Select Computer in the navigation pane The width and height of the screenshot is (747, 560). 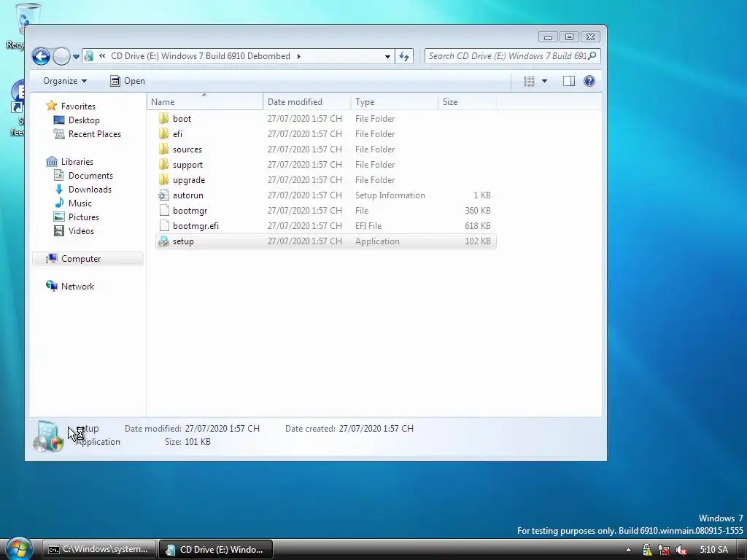[88, 259]
